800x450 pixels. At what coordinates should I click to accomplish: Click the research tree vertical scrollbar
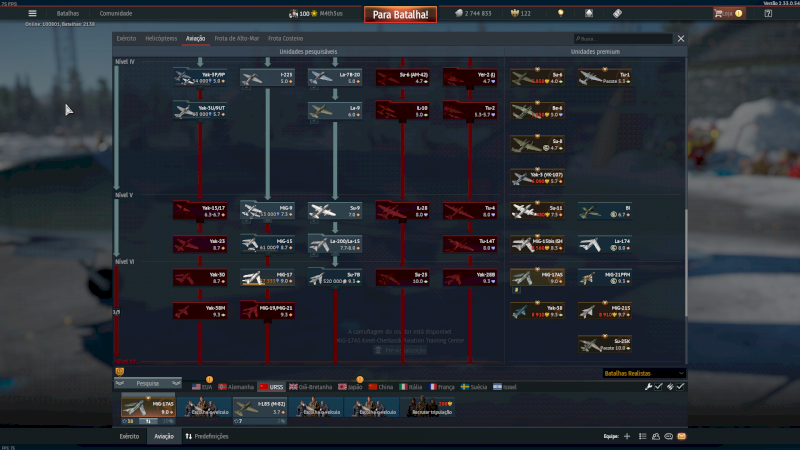click(686, 262)
